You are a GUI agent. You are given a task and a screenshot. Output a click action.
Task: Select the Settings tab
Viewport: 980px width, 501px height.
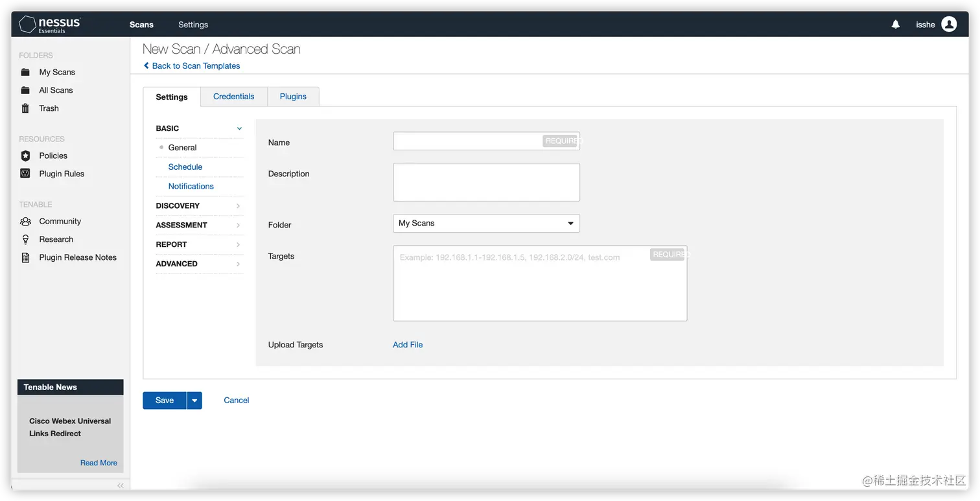click(172, 97)
